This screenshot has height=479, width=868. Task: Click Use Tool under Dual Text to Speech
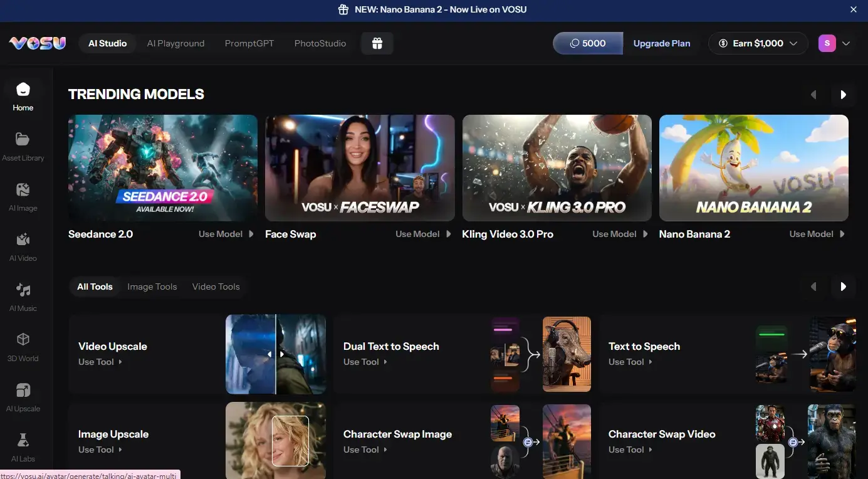(x=365, y=362)
